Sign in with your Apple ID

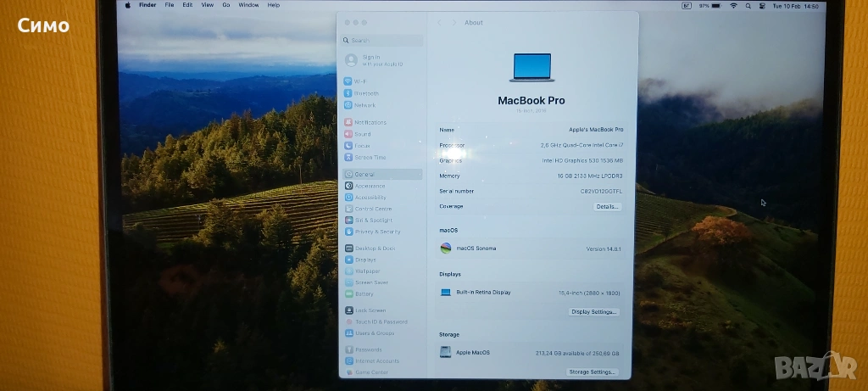point(381,60)
